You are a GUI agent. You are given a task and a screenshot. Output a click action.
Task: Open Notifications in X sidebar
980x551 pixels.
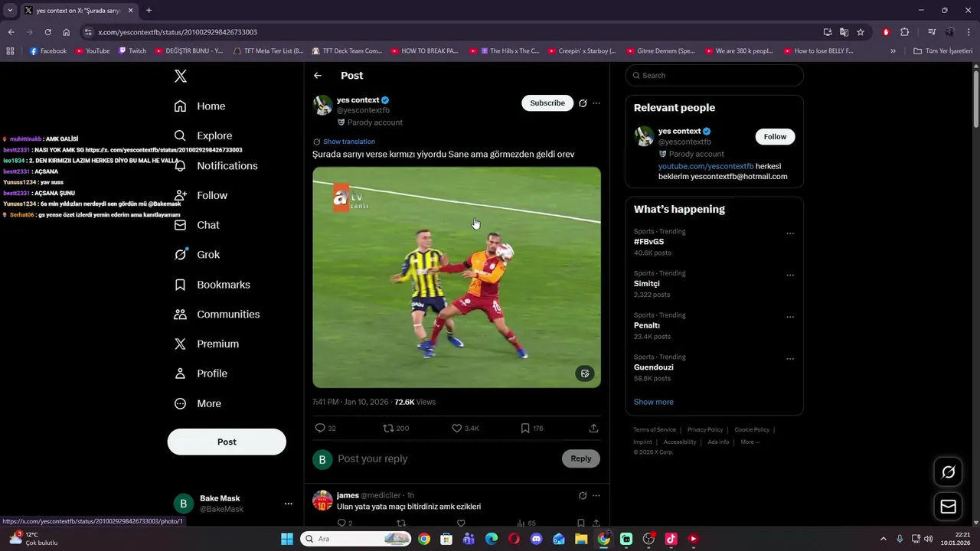[216, 166]
